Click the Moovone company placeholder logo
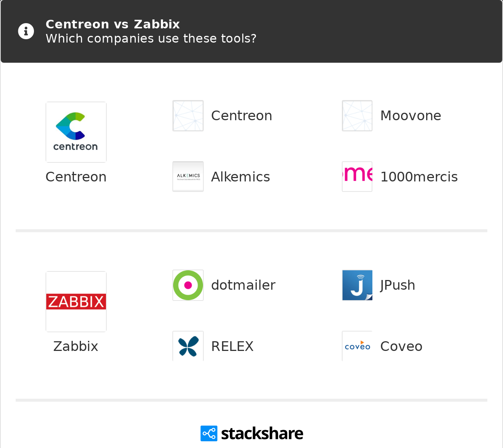Screen dimensions: 503x448 [x=357, y=116]
